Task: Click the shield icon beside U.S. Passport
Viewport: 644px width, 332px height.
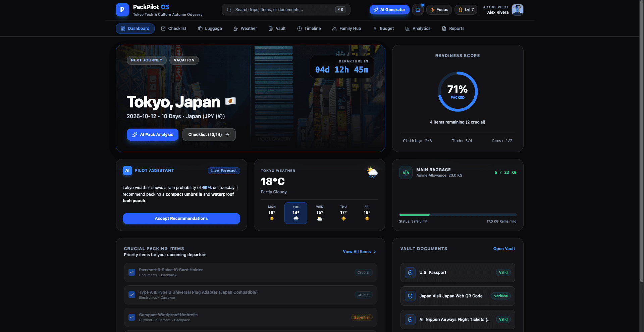Action: 410,273
